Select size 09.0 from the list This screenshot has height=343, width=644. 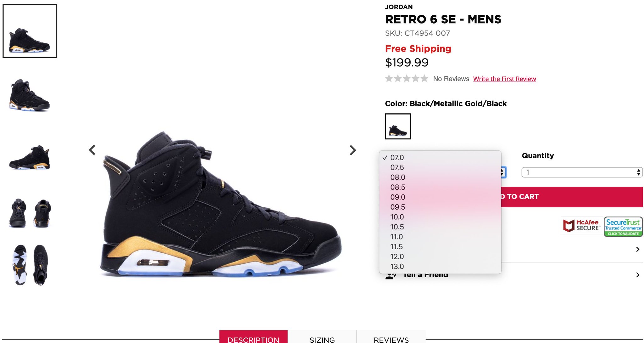[x=440, y=197]
